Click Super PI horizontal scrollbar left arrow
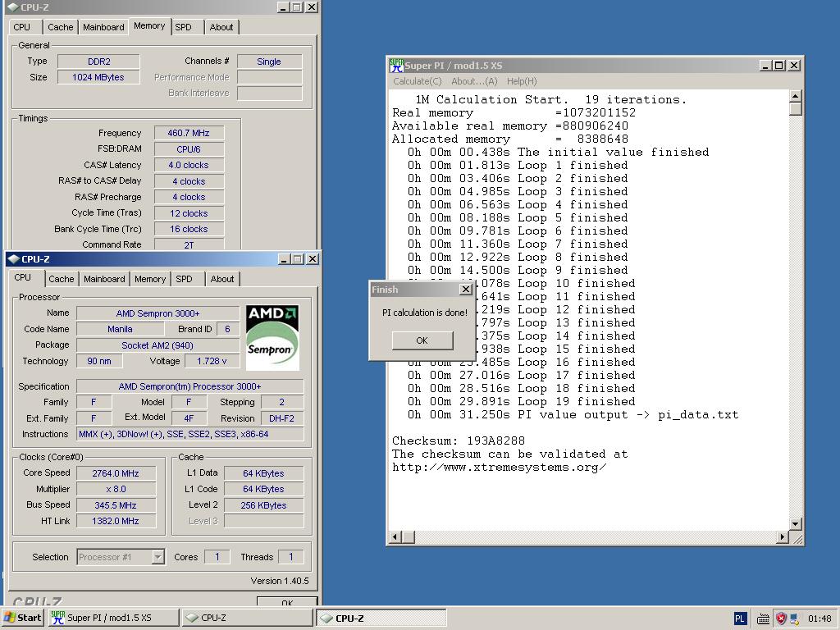840x630 pixels. pos(395,536)
